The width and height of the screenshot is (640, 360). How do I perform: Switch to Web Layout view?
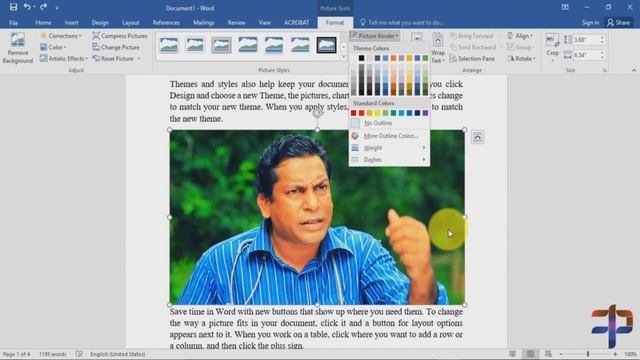tap(548, 354)
